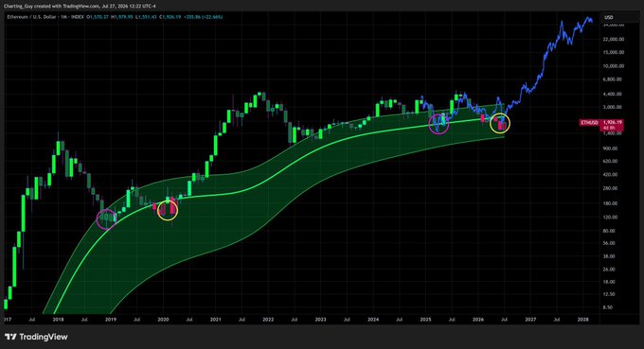644x349 pixels.
Task: Click the Ethereum / U.S. Dollar symbol title
Action: pyautogui.click(x=31, y=17)
